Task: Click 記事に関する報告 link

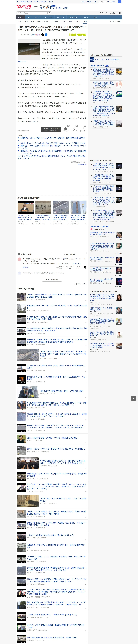Action: click(24, 131)
